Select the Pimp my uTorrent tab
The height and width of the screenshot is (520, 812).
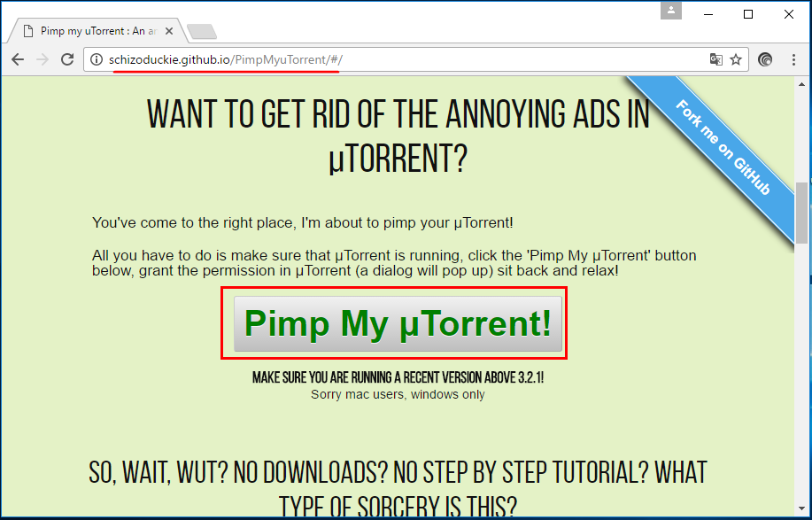(98, 31)
